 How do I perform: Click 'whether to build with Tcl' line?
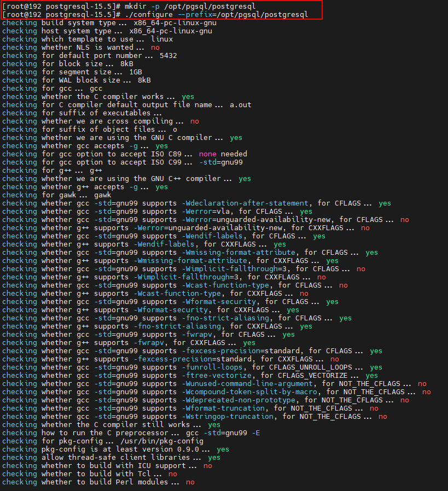click(x=90, y=474)
